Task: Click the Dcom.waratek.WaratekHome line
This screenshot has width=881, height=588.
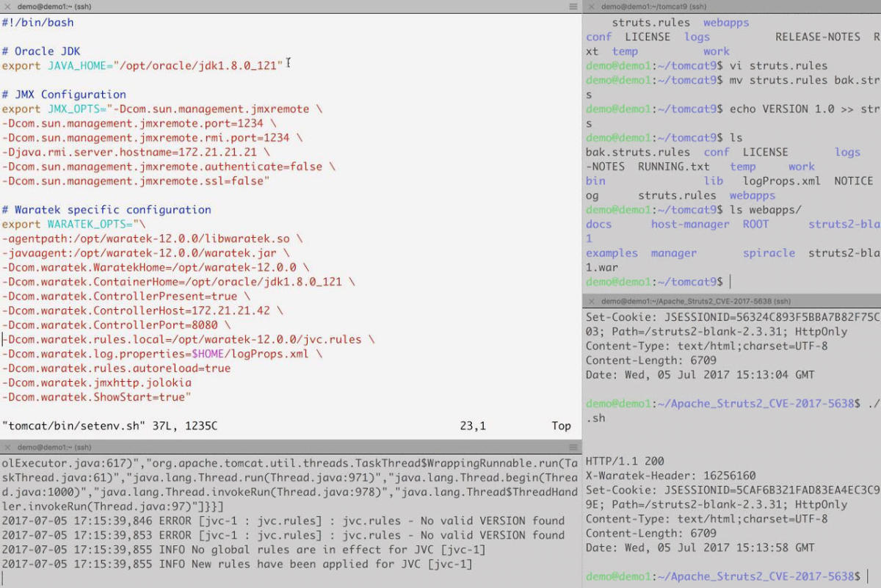Action: point(155,267)
